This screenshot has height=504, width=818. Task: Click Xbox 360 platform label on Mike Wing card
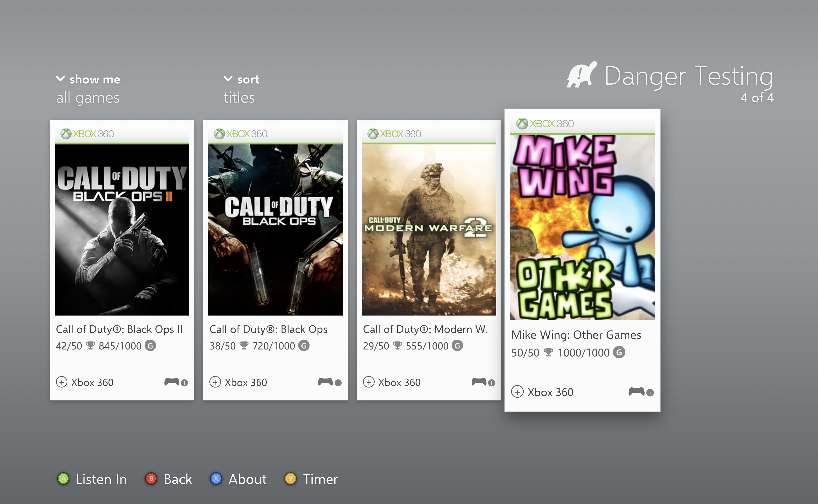[551, 392]
